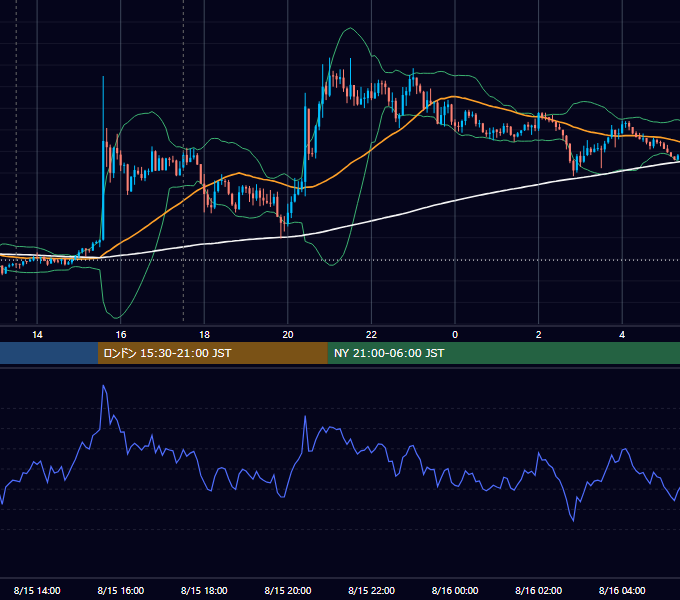Image resolution: width=680 pixels, height=600 pixels.
Task: Click the NY 21:00-06:00 JST session band
Action: [503, 353]
